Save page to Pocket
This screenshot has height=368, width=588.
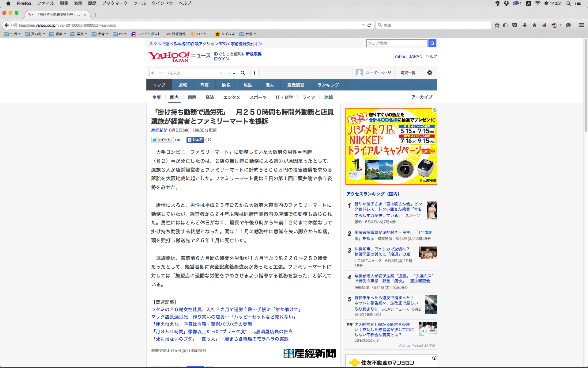coord(515,25)
